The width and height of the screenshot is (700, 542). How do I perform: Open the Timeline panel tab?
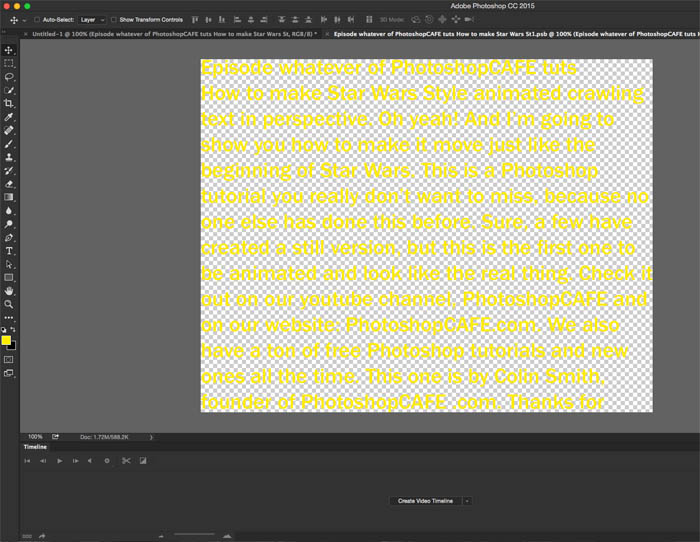tap(36, 447)
